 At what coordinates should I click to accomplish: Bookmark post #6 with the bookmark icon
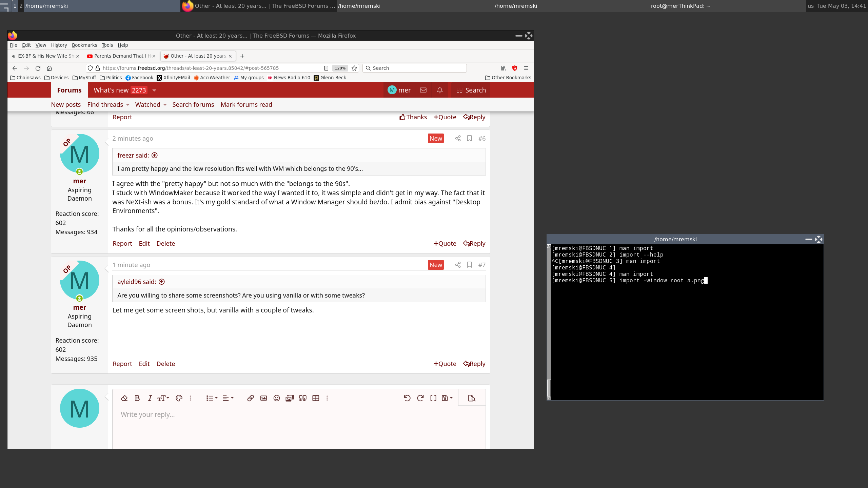point(469,138)
